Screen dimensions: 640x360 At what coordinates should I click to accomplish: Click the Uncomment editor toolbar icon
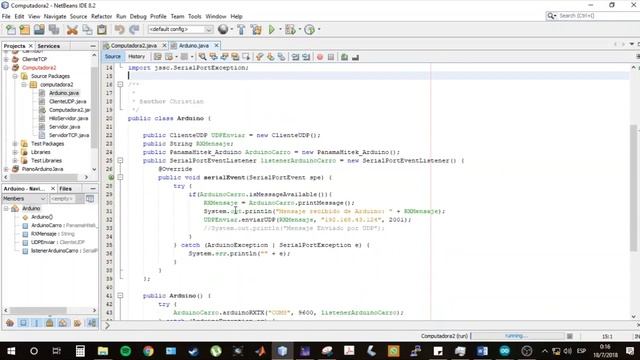point(356,57)
